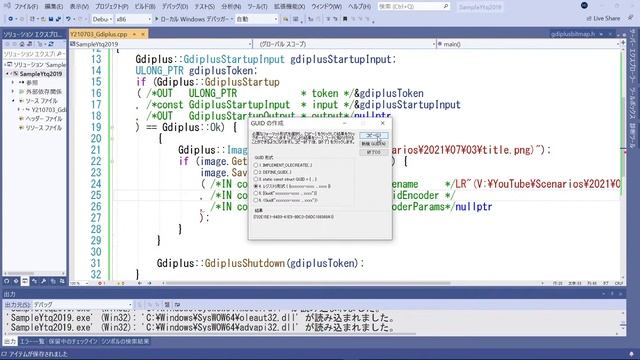Select option 5 [Guid(...)] format
Viewport: 640px width, 360px height.
click(285, 193)
